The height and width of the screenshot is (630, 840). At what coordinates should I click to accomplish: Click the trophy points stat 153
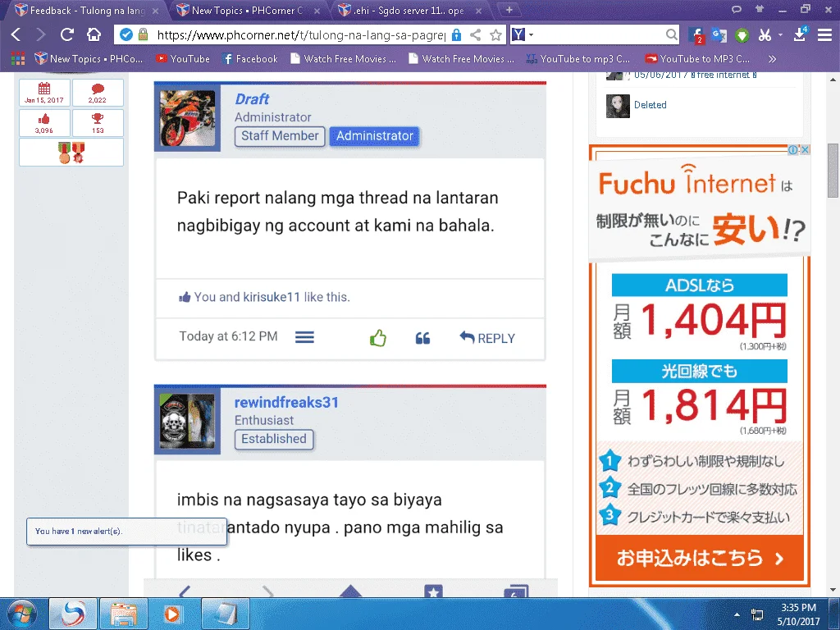(98, 123)
